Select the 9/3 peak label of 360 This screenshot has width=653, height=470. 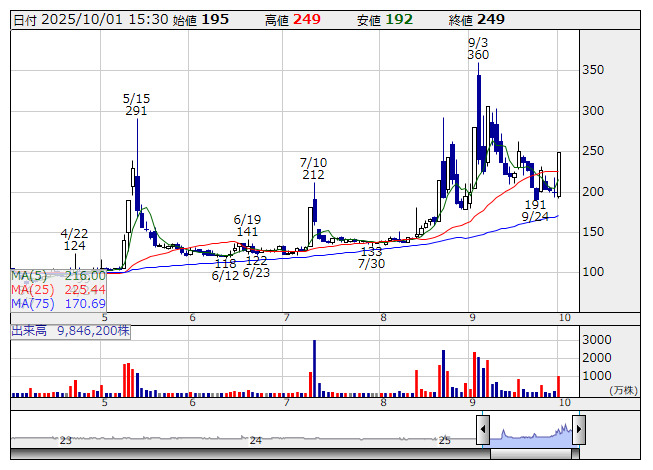click(x=478, y=48)
